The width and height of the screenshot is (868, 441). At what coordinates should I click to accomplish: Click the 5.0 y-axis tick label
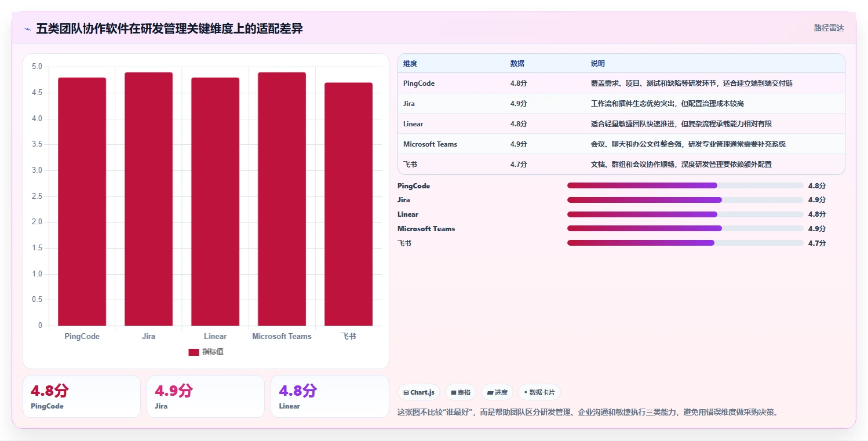(37, 67)
